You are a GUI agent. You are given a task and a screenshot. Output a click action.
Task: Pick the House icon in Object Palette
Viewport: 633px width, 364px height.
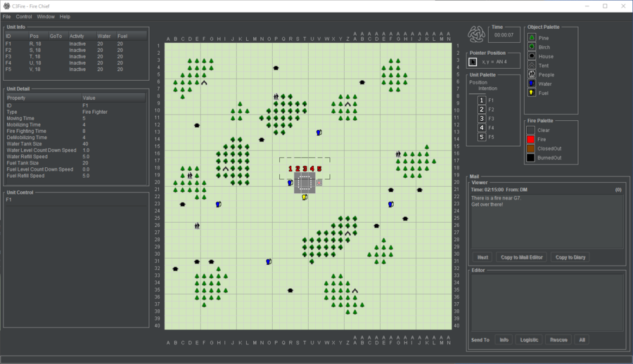click(532, 56)
